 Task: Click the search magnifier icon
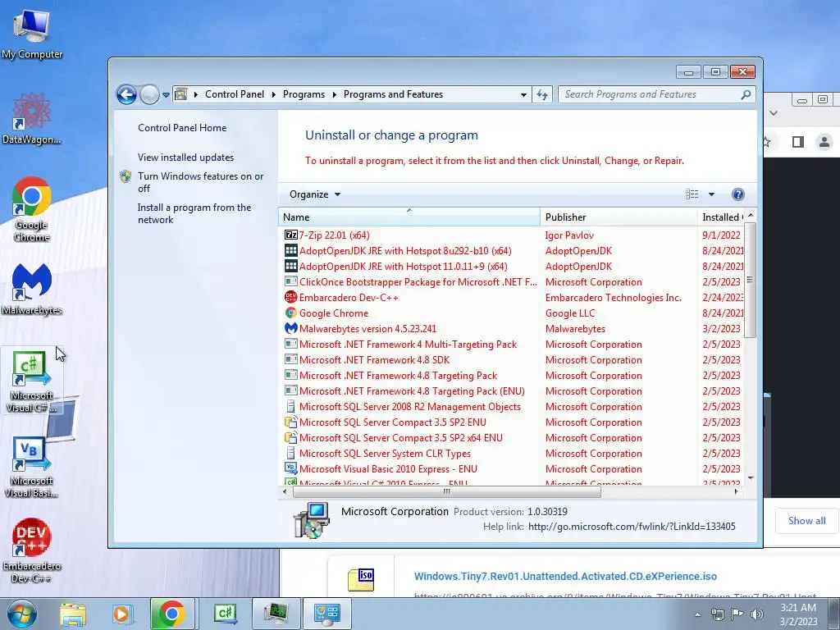[746, 94]
